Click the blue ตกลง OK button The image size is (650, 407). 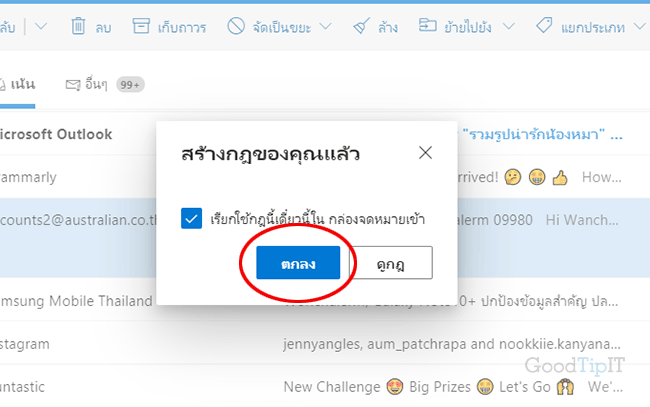298,263
